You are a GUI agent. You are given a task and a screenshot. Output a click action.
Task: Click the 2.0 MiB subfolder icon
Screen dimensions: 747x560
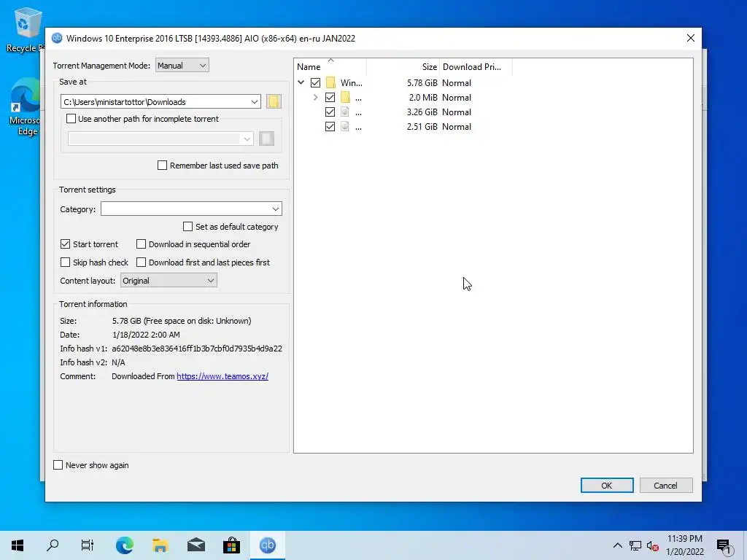(345, 98)
